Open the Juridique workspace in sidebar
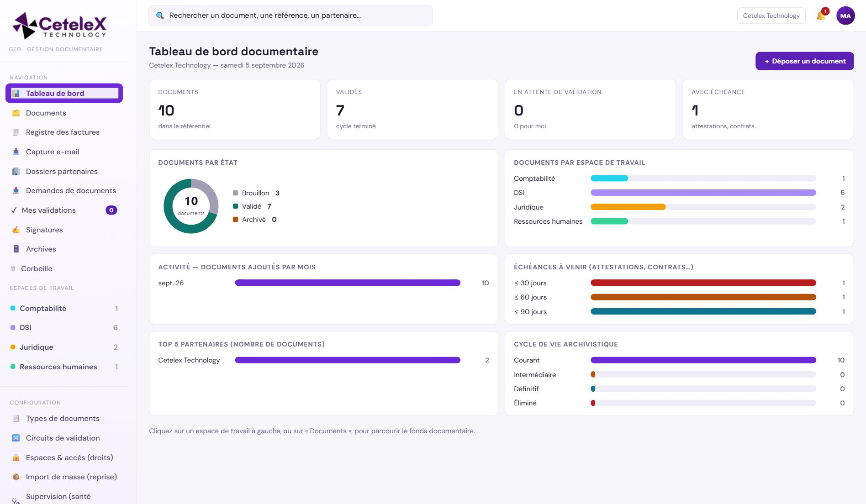 (x=64, y=347)
